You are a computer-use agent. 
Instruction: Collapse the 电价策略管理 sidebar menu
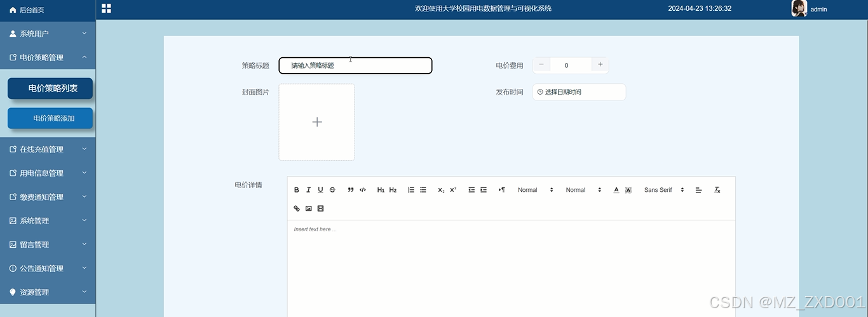coord(48,57)
